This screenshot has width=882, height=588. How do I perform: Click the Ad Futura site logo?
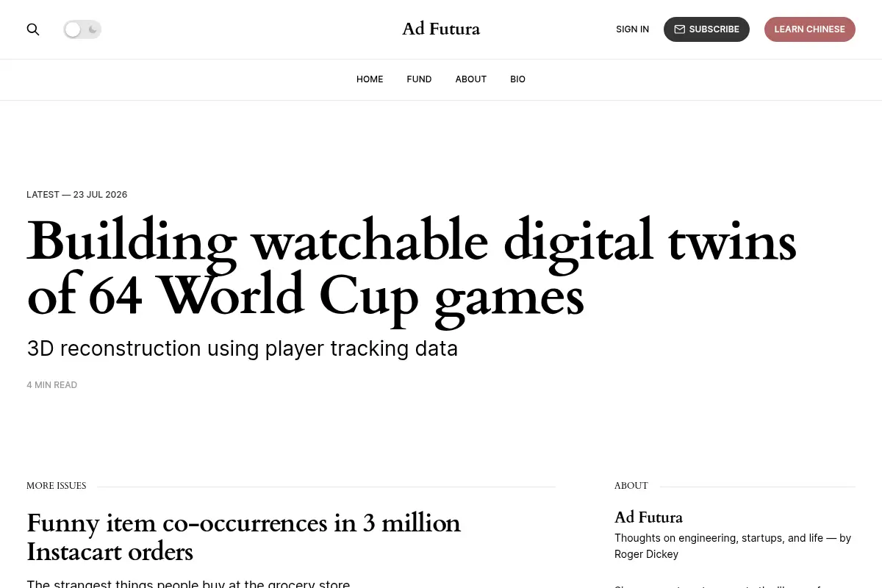pos(441,29)
